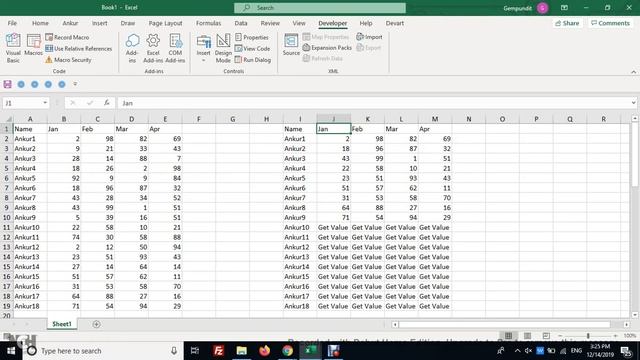Click the taskbar search box
The width and height of the screenshot is (640, 360).
coord(103,351)
